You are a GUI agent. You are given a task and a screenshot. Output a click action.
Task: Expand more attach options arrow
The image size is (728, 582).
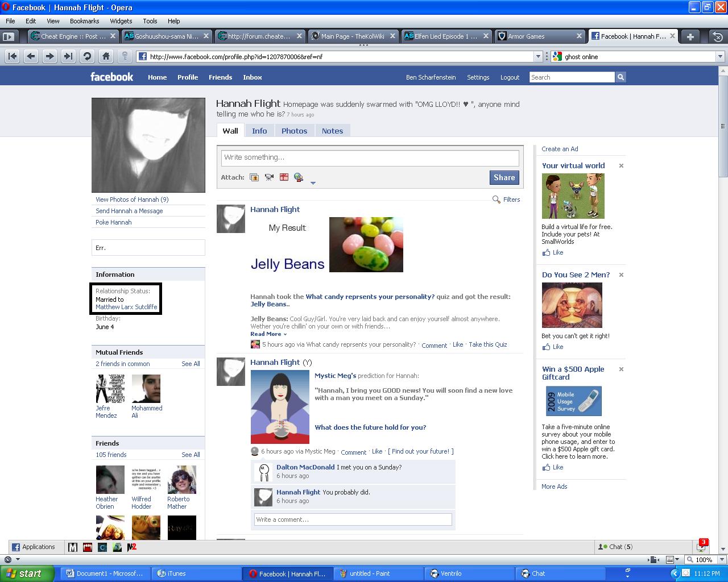[313, 183]
